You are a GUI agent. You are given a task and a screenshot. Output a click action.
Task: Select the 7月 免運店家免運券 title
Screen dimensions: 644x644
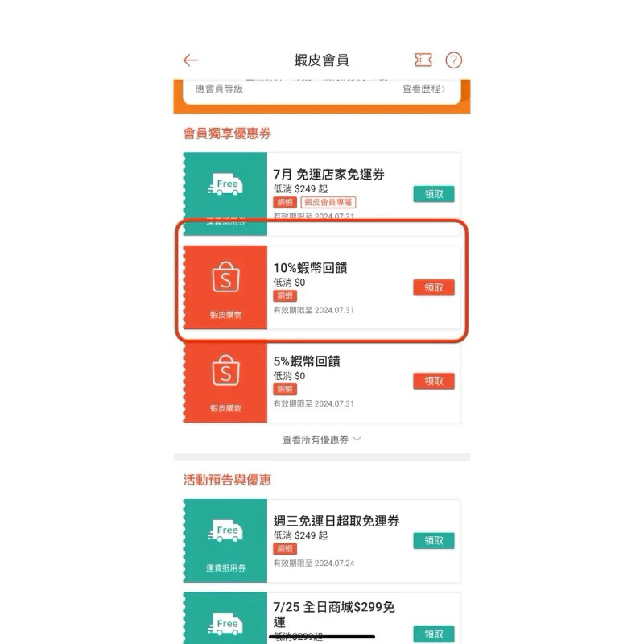tap(329, 175)
